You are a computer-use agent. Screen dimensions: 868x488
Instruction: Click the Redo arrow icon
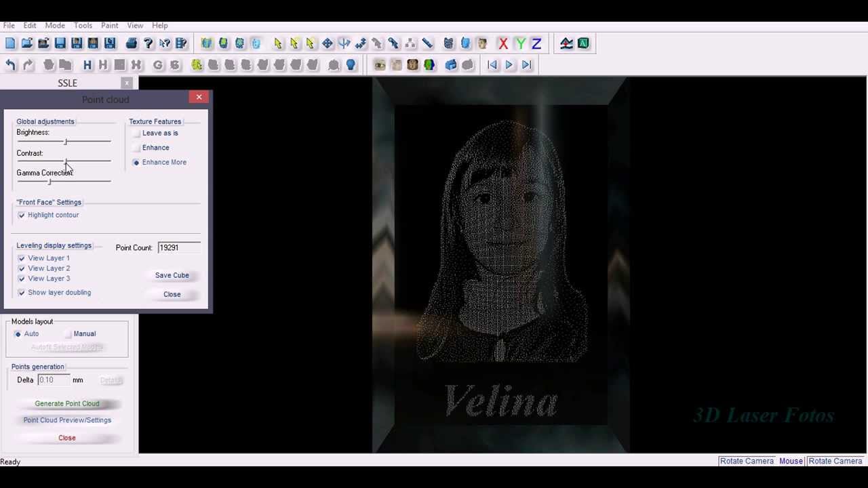[x=27, y=65]
